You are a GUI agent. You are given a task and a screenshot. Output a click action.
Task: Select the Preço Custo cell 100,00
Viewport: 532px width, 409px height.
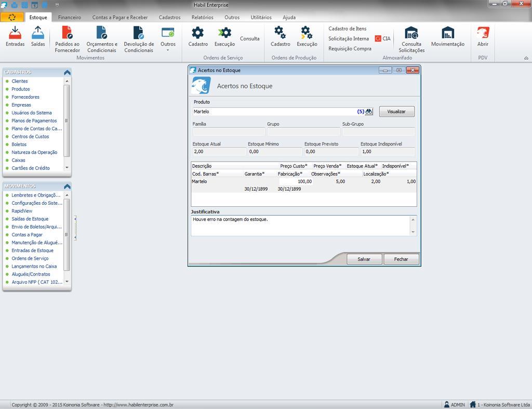pyautogui.click(x=296, y=181)
